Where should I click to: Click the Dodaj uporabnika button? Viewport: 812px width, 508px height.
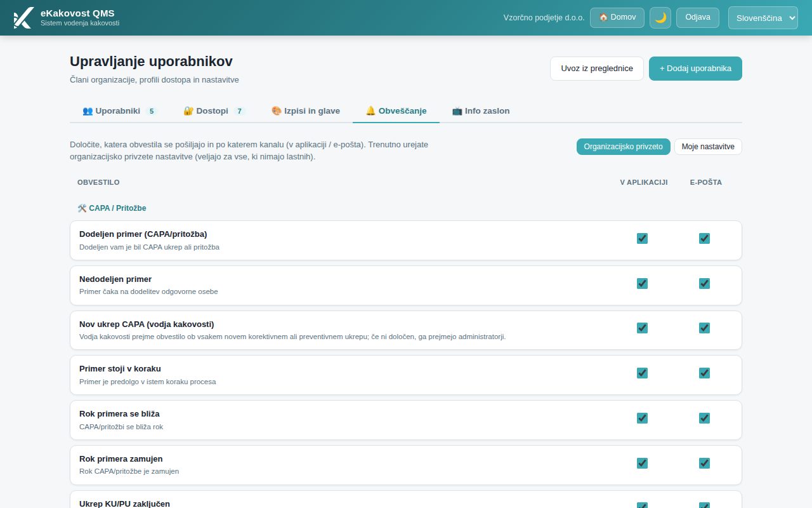pos(695,69)
